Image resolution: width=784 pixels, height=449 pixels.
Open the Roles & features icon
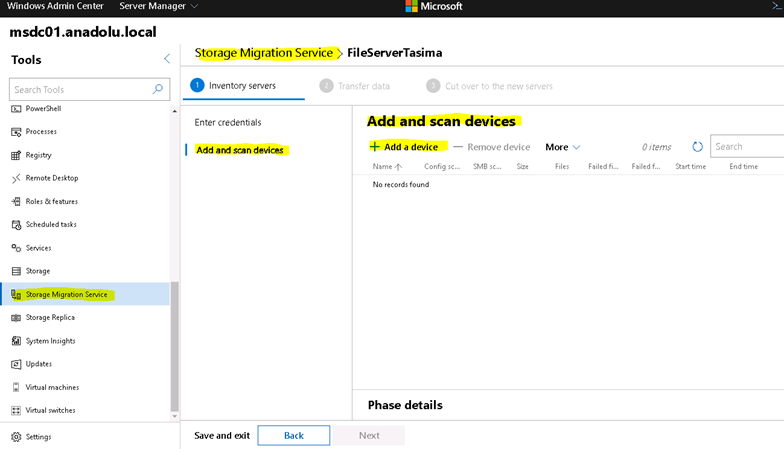16,202
